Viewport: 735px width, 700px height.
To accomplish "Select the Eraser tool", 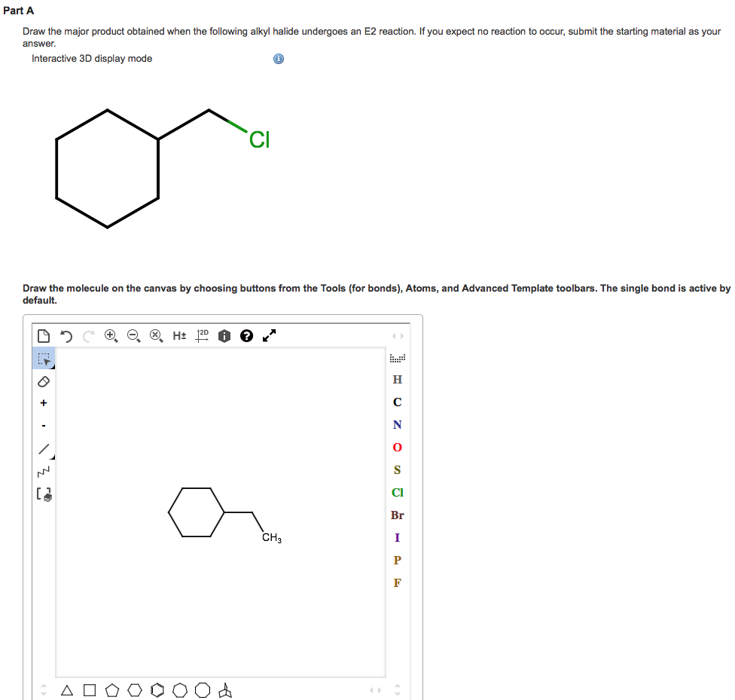I will tap(43, 381).
